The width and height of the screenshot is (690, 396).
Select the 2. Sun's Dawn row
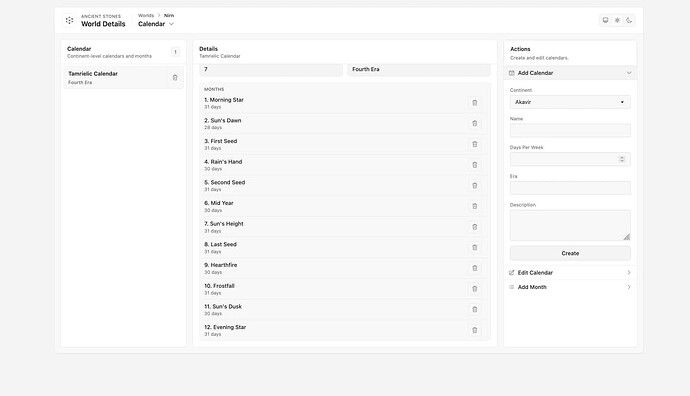(x=345, y=124)
